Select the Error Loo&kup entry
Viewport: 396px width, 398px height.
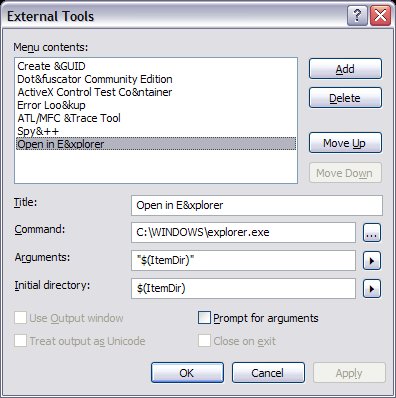click(x=156, y=105)
